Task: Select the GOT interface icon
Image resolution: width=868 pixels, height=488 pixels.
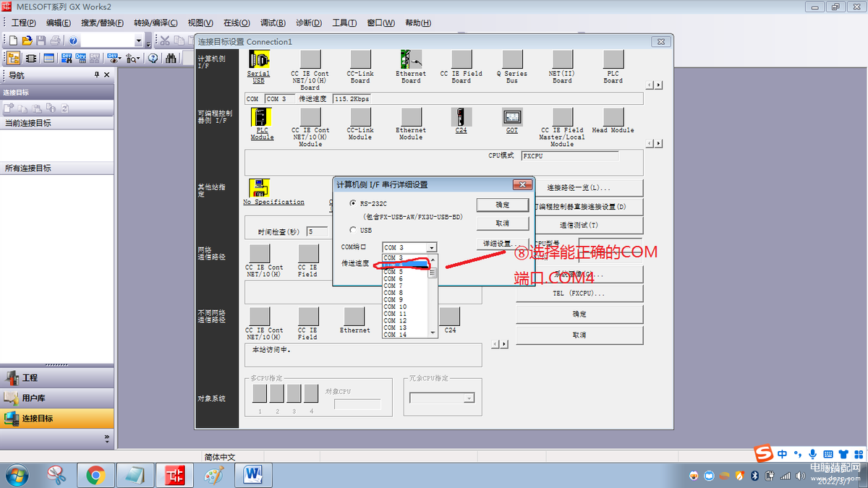Action: (512, 117)
